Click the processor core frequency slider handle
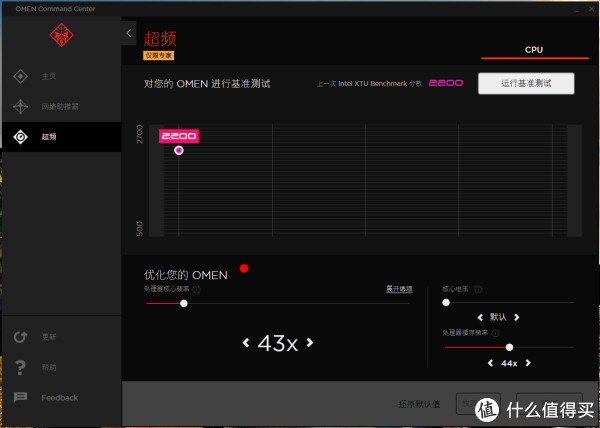This screenshot has height=428, width=600. pyautogui.click(x=184, y=303)
